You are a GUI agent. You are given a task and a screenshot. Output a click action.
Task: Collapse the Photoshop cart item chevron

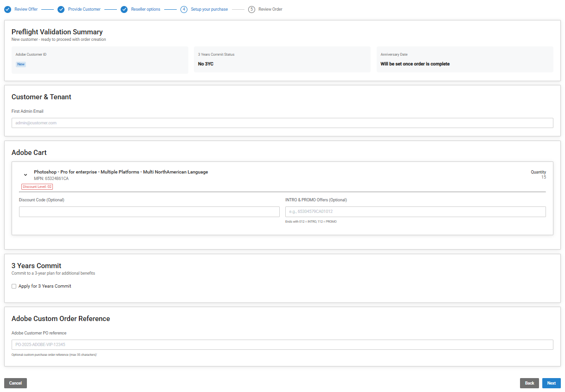26,175
